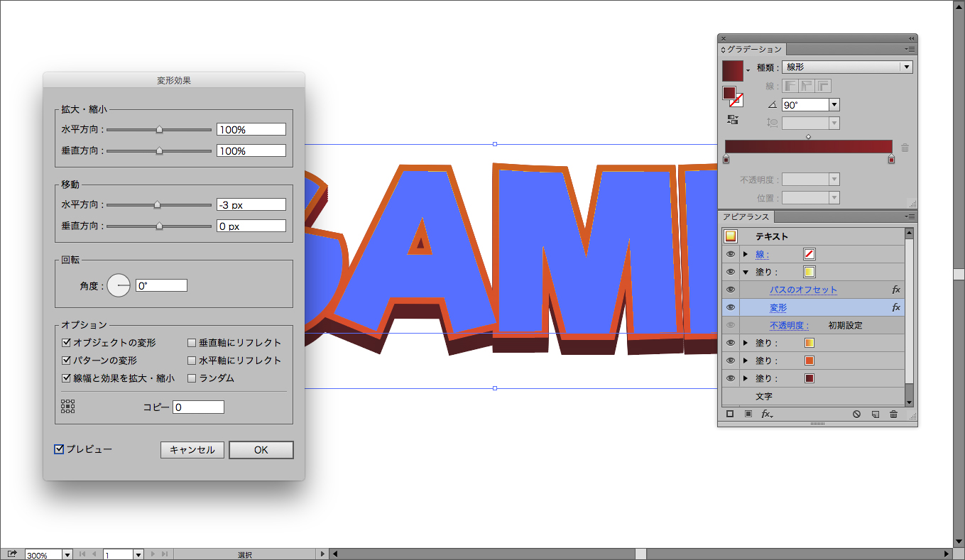Open the 種類 gradient type dropdown
Viewport: 965px width, 560px height.
(905, 67)
